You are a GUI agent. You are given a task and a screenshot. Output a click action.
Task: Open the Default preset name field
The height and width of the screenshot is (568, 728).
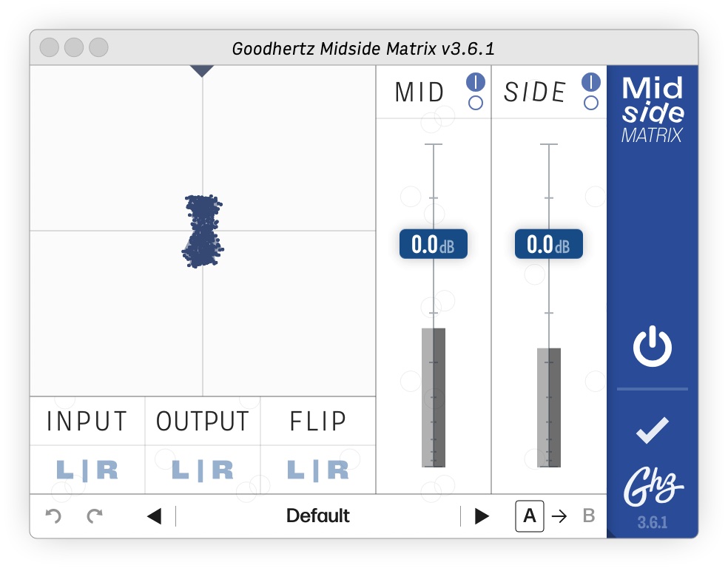pos(318,515)
